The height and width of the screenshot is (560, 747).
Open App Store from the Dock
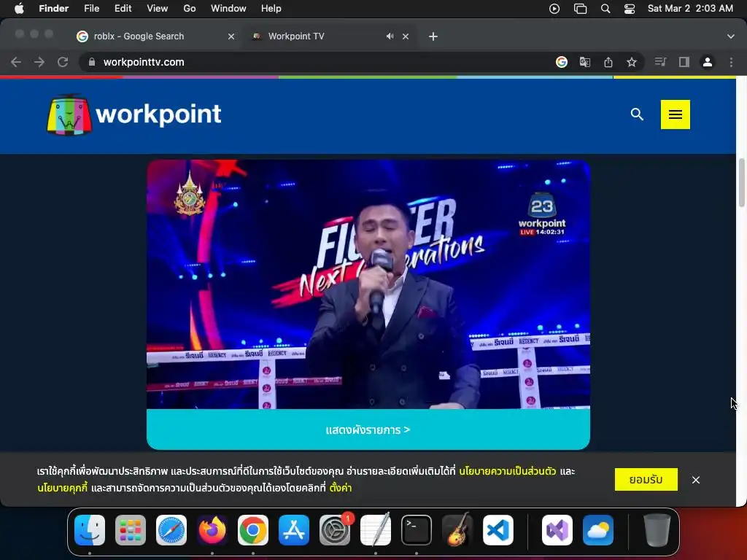tap(294, 530)
